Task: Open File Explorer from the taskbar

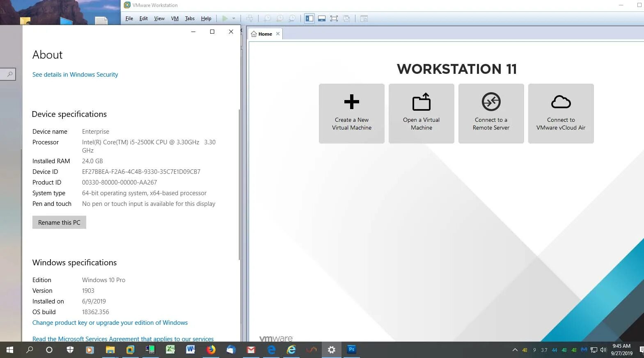Action: pyautogui.click(x=110, y=350)
